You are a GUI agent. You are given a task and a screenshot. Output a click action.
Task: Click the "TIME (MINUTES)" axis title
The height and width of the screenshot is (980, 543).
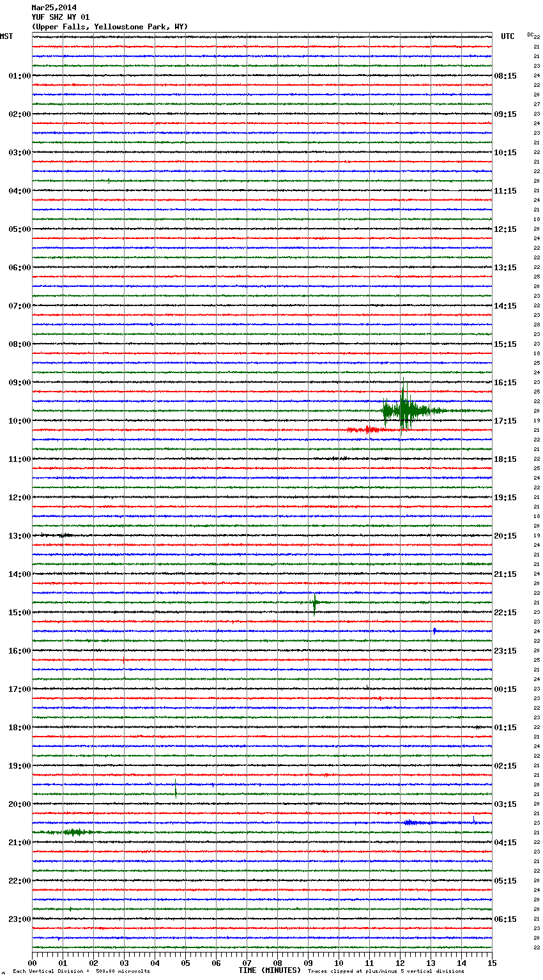tap(270, 970)
